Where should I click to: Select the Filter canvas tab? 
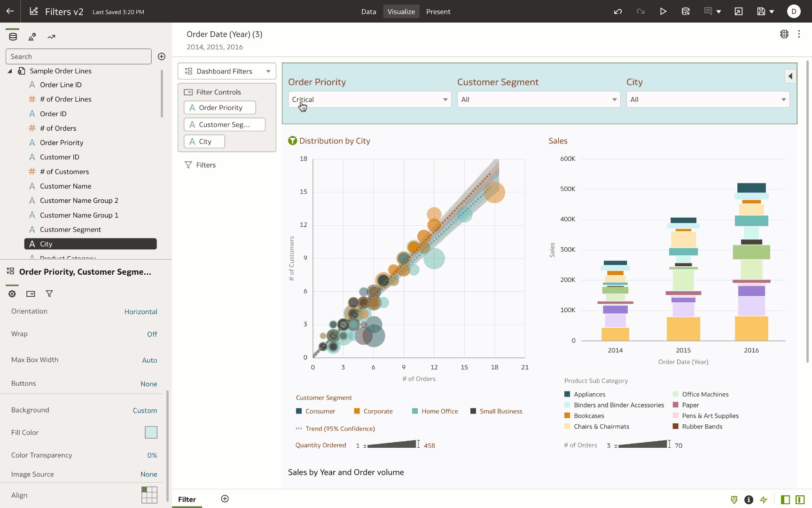(x=187, y=499)
